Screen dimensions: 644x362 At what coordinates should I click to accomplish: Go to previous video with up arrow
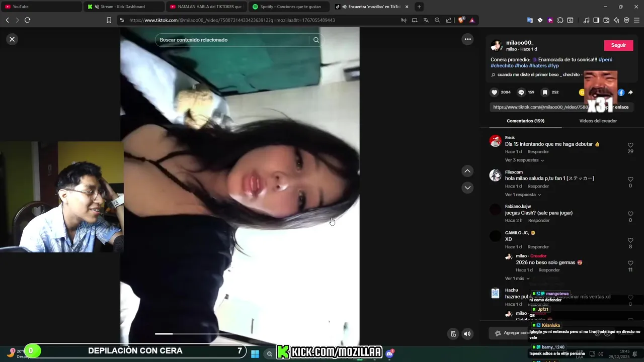tap(467, 171)
